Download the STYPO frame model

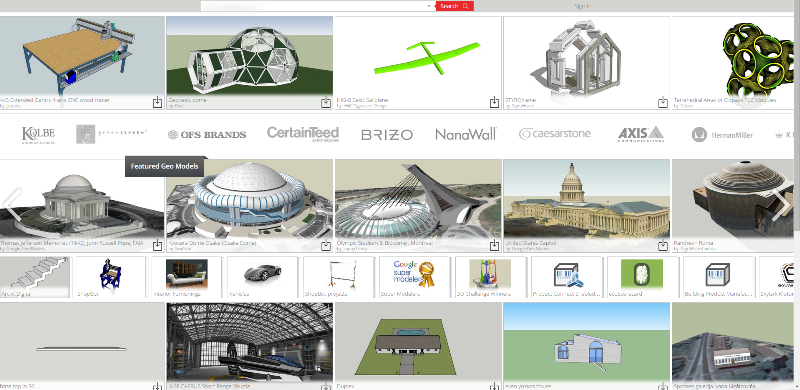(x=663, y=103)
